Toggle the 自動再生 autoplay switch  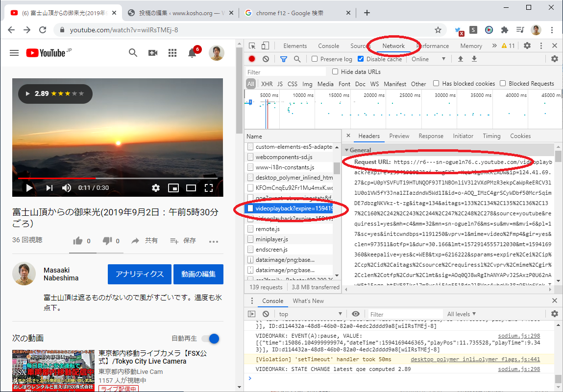210,339
